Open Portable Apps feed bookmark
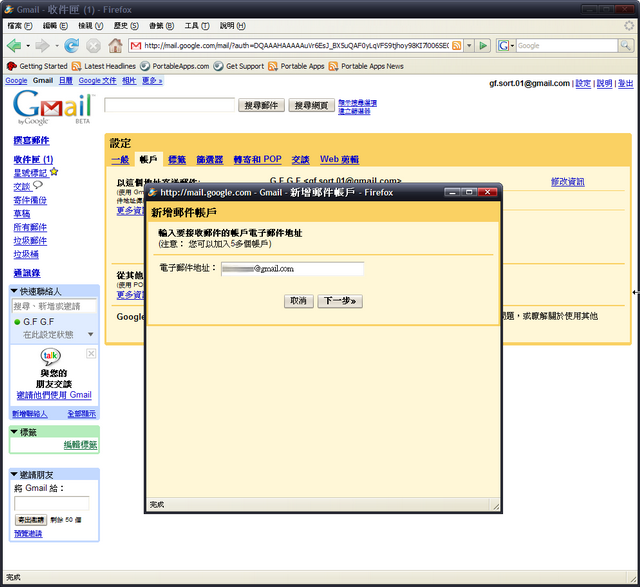Screen dimensions: 640x587 point(296,66)
